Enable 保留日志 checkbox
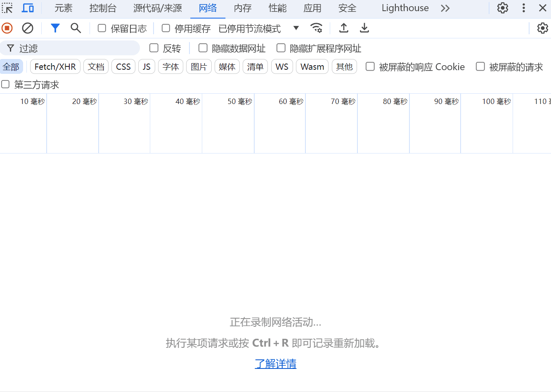The height and width of the screenshot is (392, 551). pos(102,28)
